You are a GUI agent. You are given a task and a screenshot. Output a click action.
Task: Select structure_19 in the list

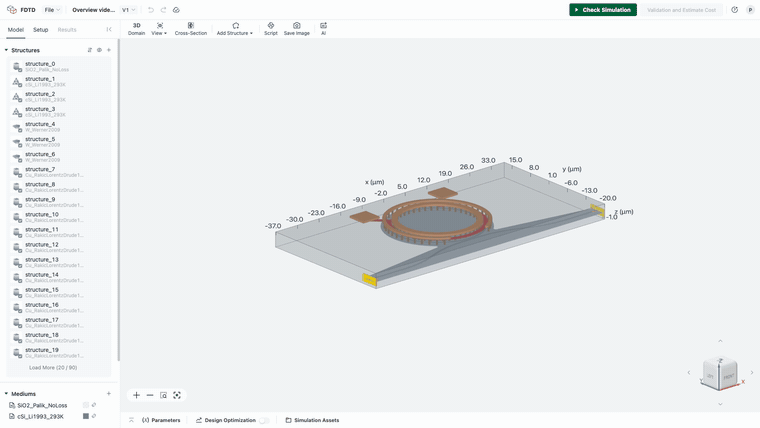(x=59, y=352)
